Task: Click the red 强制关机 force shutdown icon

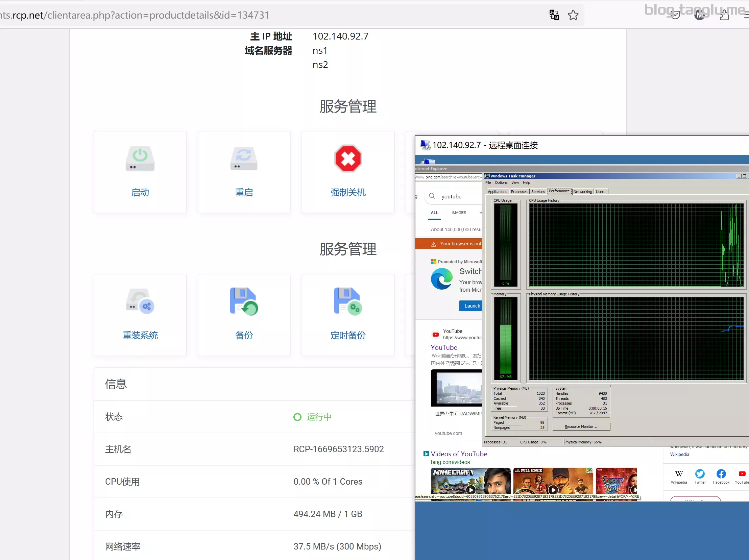Action: tap(348, 159)
